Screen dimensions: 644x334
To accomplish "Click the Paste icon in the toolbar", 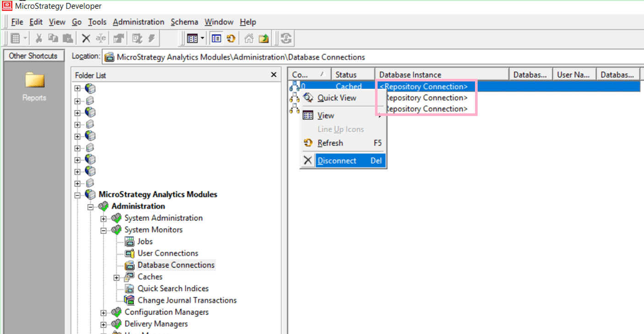I will coord(68,38).
